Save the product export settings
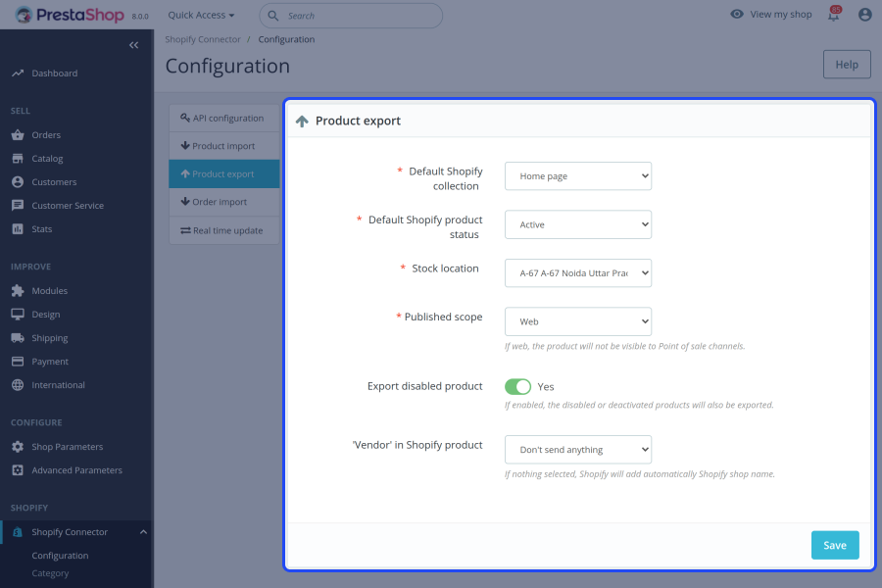Image resolution: width=882 pixels, height=588 pixels. pos(835,545)
